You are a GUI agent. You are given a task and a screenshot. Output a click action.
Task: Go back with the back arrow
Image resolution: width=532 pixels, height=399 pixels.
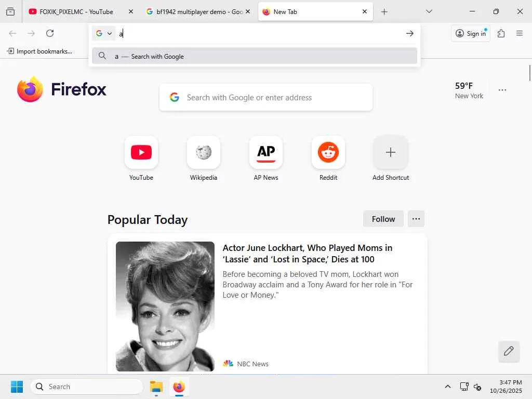tap(12, 33)
